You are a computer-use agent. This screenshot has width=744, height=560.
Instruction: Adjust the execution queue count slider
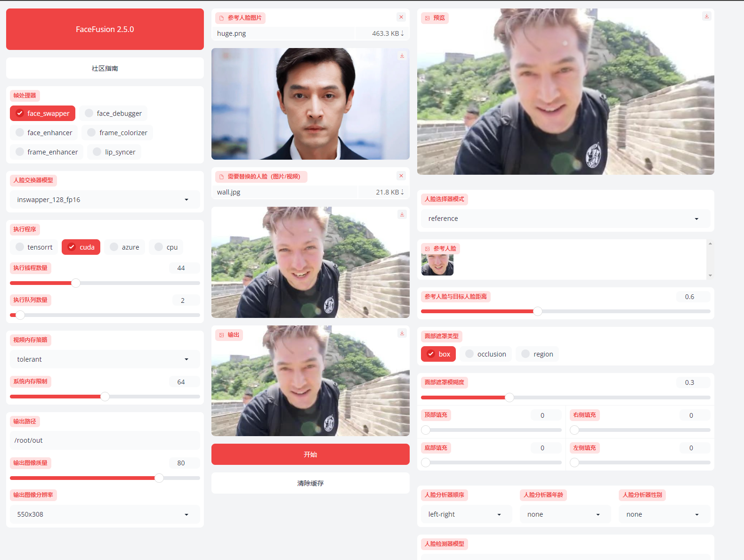(105, 315)
